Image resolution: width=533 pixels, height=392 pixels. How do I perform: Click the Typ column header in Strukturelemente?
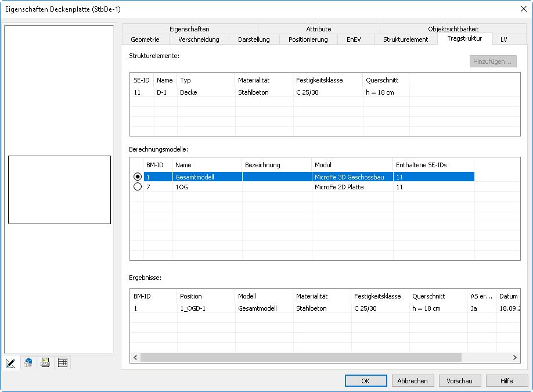point(206,80)
